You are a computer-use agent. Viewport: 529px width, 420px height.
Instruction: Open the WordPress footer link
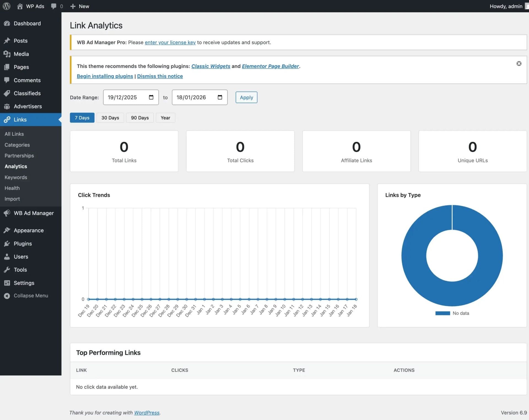tap(147, 413)
